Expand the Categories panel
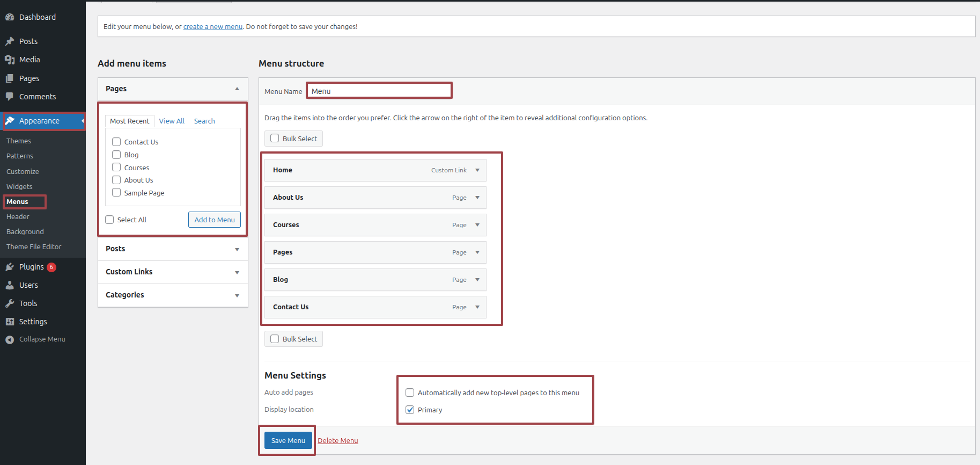Image resolution: width=980 pixels, height=465 pixels. 237,295
